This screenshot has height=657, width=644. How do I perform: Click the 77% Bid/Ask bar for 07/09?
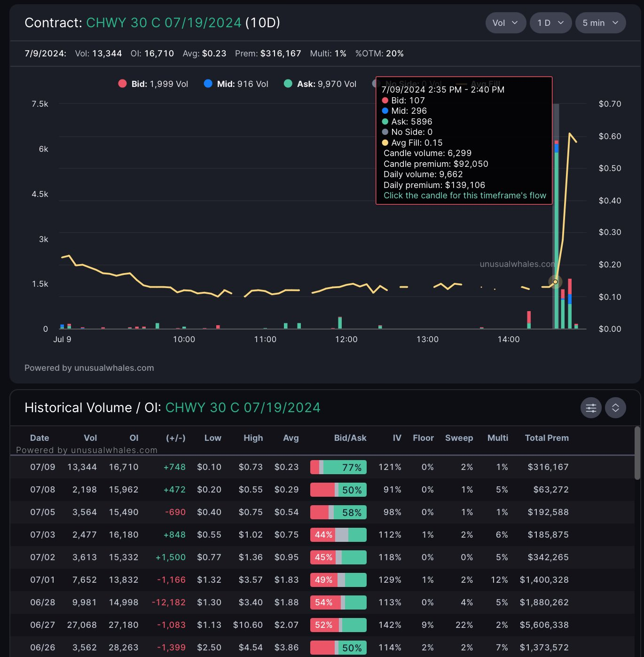pos(338,467)
